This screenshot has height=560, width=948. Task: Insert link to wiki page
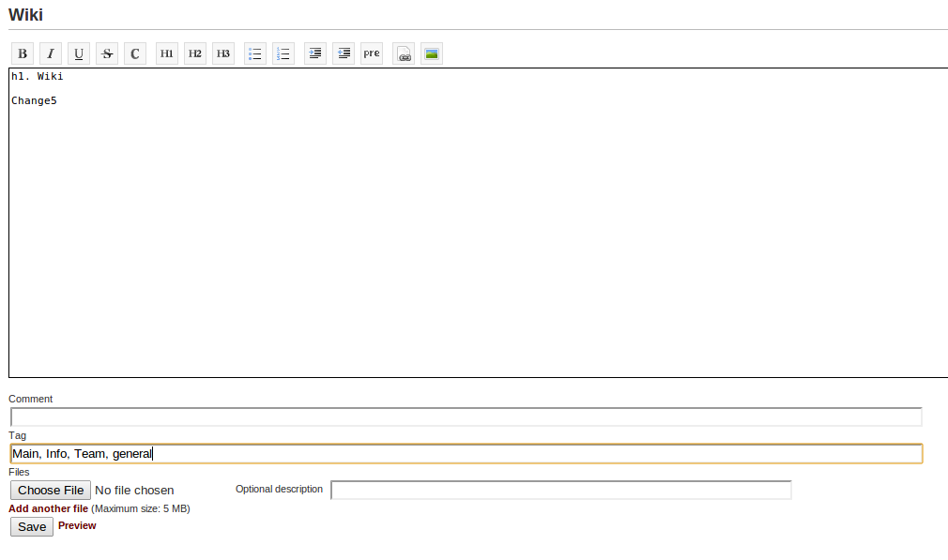pyautogui.click(x=404, y=53)
